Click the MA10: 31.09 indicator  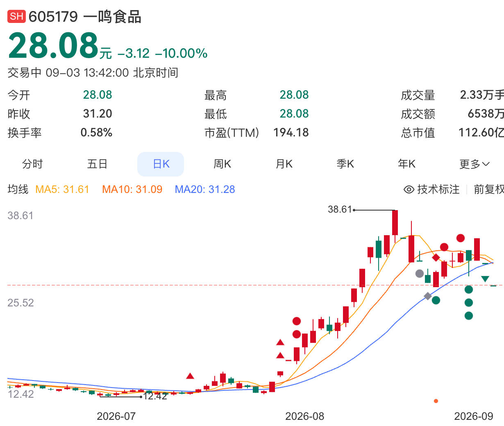[x=132, y=189]
